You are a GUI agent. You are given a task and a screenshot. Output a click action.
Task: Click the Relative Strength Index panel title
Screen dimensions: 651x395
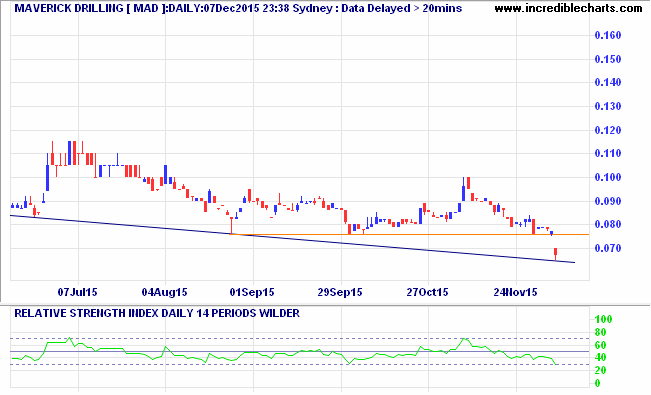click(x=157, y=313)
